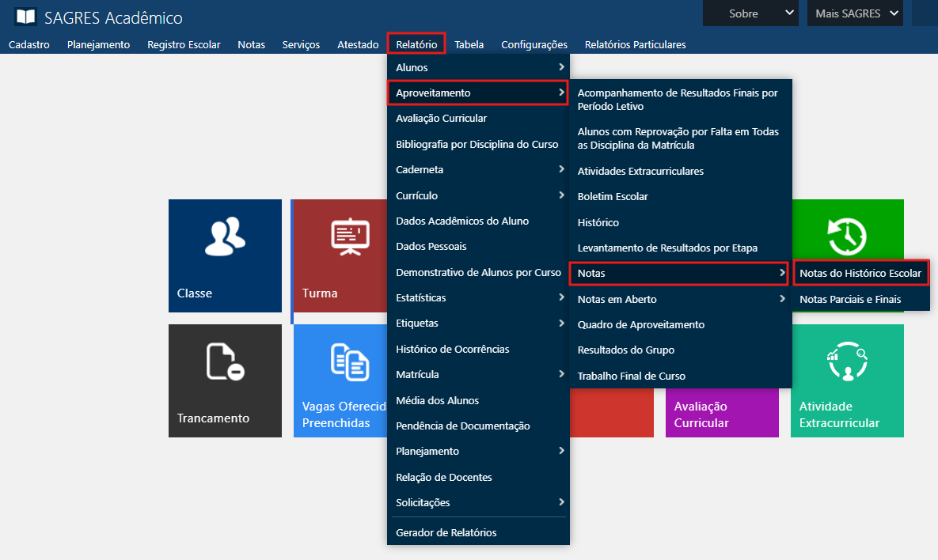938x560 pixels.
Task: Open the Cadastro menu
Action: click(x=29, y=44)
